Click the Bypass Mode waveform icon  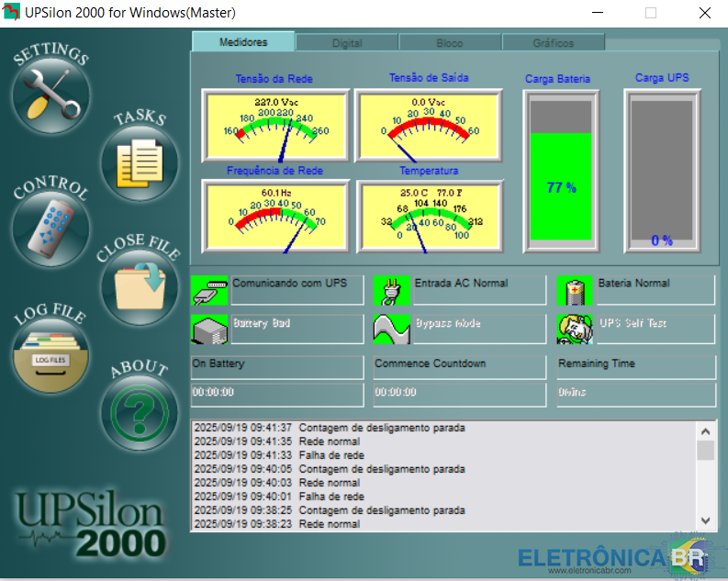[392, 330]
